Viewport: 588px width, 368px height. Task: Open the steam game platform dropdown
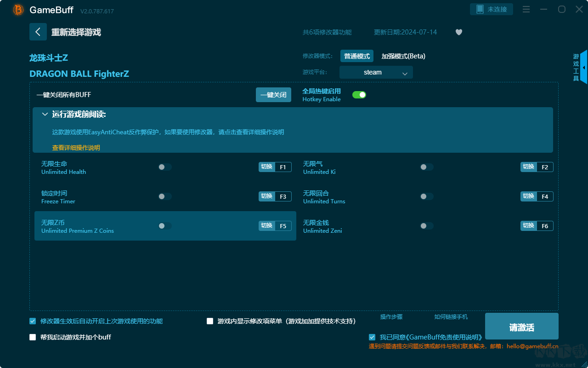click(376, 72)
